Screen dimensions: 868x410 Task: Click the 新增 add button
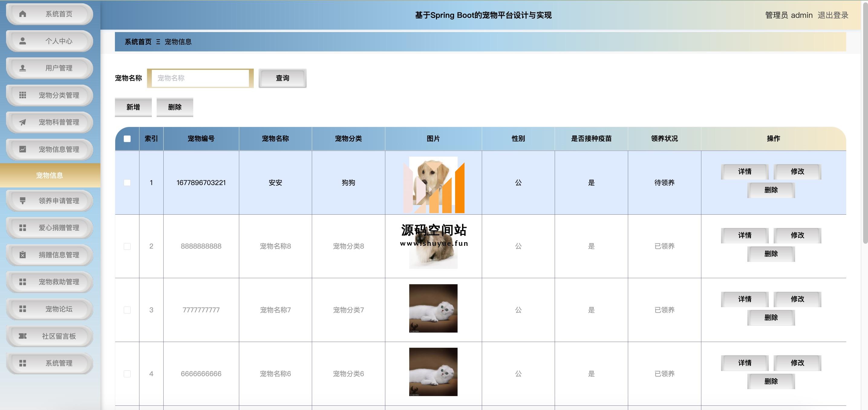133,107
